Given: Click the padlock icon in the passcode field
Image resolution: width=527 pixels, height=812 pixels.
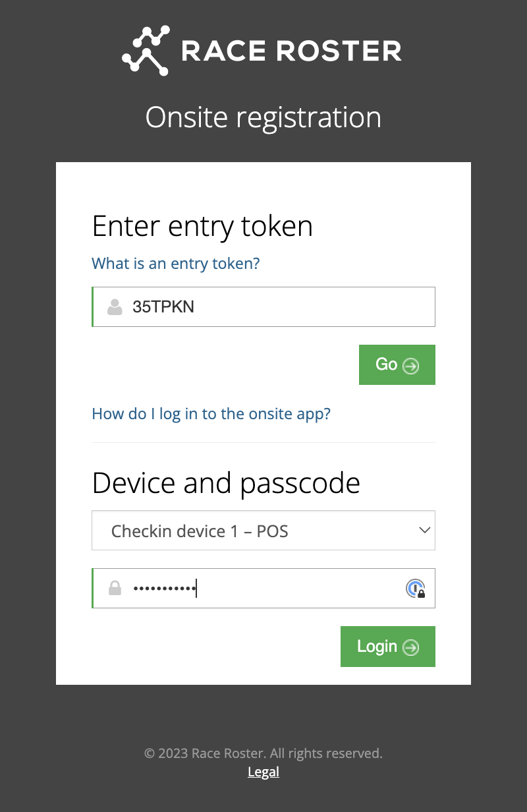Looking at the screenshot, I should (115, 588).
